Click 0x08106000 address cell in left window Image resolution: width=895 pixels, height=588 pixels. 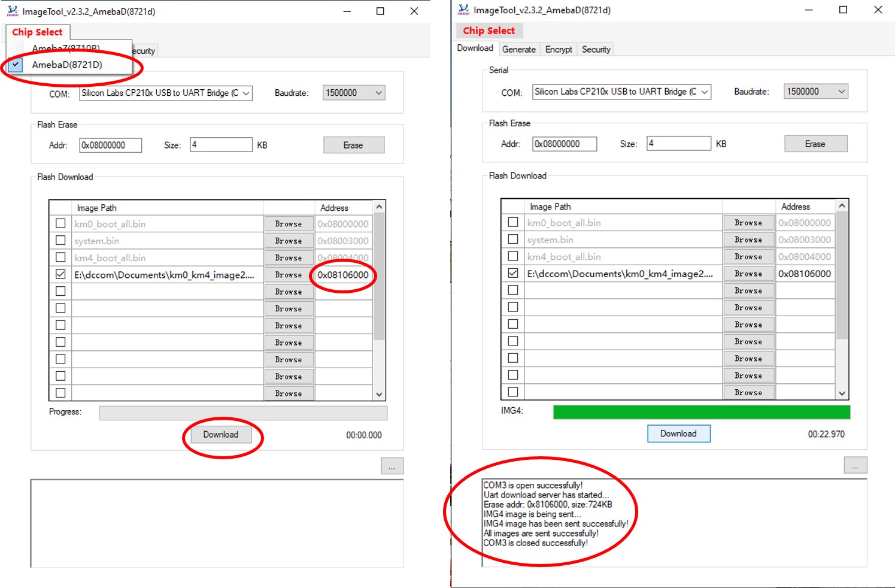pos(344,275)
